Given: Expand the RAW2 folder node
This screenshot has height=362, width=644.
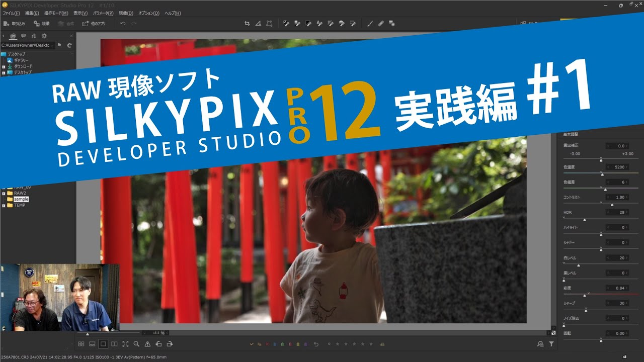Looking at the screenshot, I should point(4,193).
